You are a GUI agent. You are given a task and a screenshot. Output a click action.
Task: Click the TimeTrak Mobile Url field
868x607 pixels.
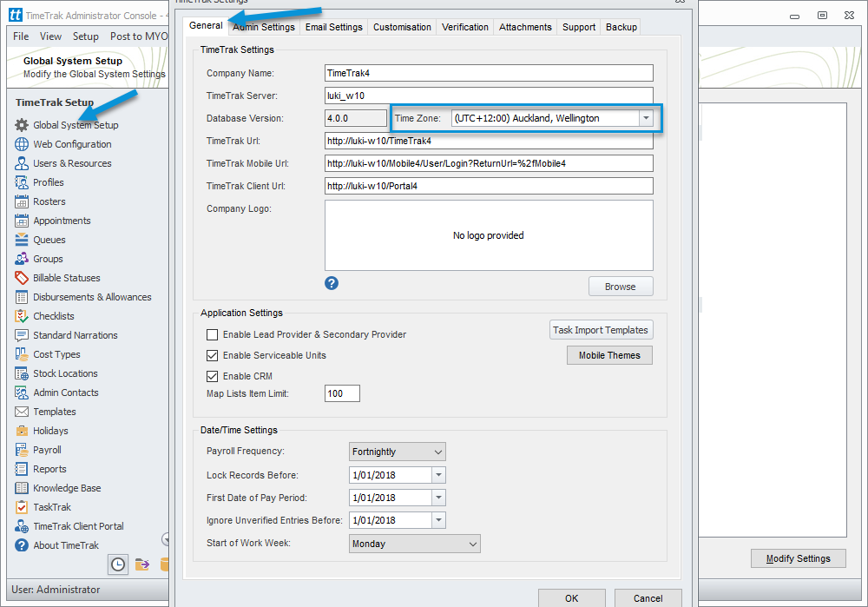(489, 163)
